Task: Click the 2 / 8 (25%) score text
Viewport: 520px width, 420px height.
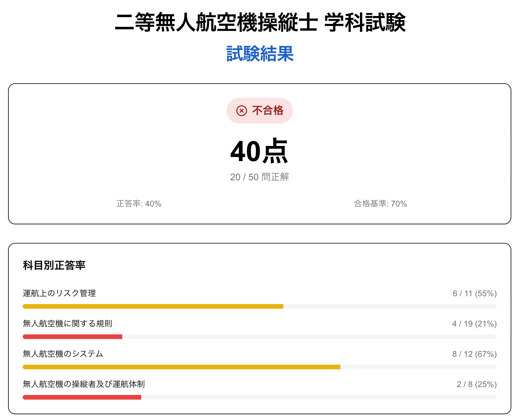Action: click(x=476, y=384)
